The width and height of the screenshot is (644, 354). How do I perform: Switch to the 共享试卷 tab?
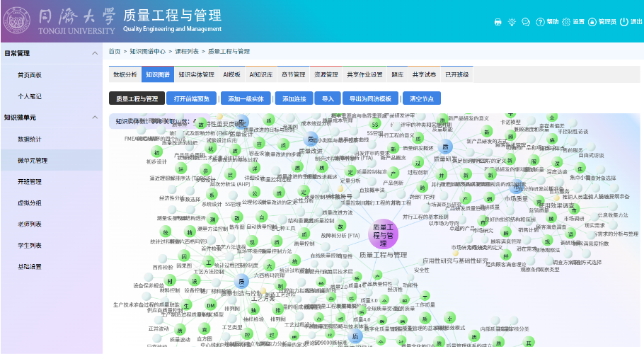point(425,74)
